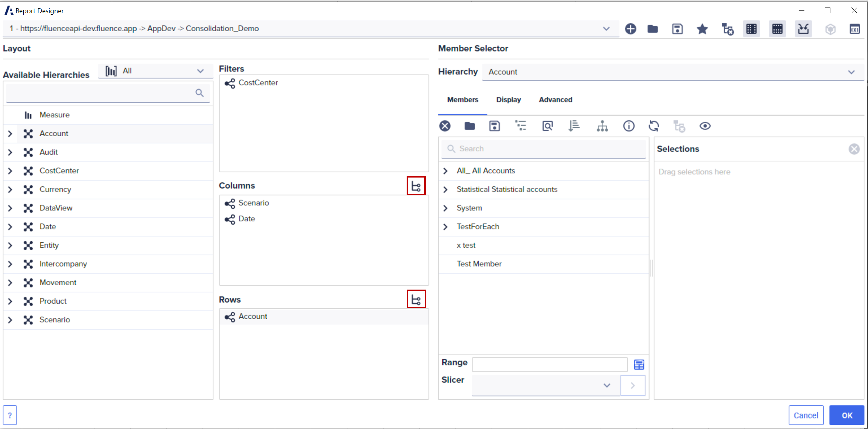The width and height of the screenshot is (868, 429).
Task: Expand the Statistical accounts tree node
Action: tap(445, 189)
